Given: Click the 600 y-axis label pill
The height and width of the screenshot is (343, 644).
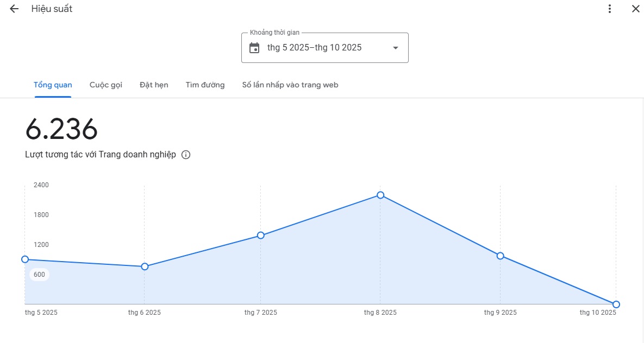Looking at the screenshot, I should 39,275.
